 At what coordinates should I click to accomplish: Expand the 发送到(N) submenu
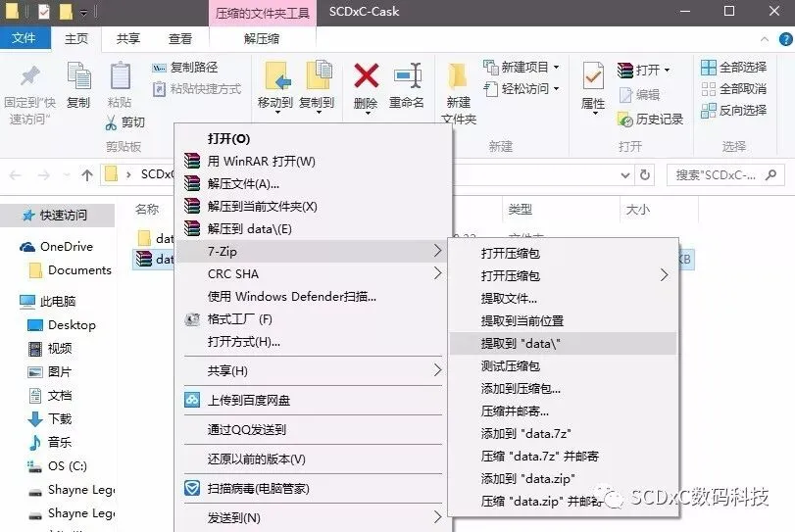pyautogui.click(x=313, y=518)
